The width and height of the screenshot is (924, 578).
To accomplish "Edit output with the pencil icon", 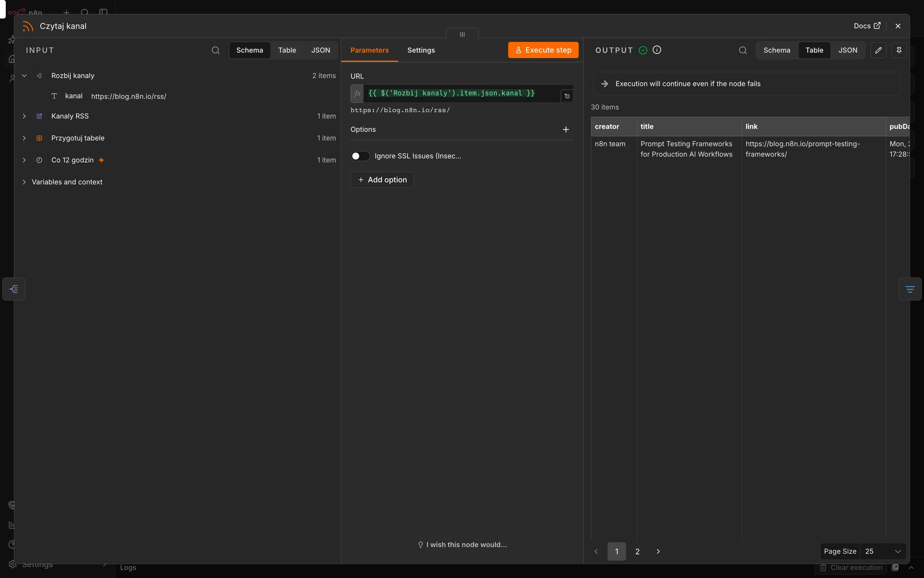I will pyautogui.click(x=878, y=50).
